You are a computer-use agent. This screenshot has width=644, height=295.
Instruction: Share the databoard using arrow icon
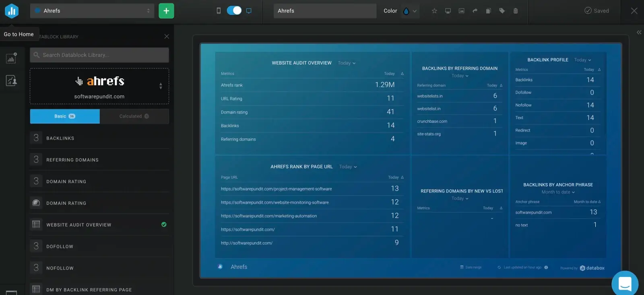(x=475, y=11)
